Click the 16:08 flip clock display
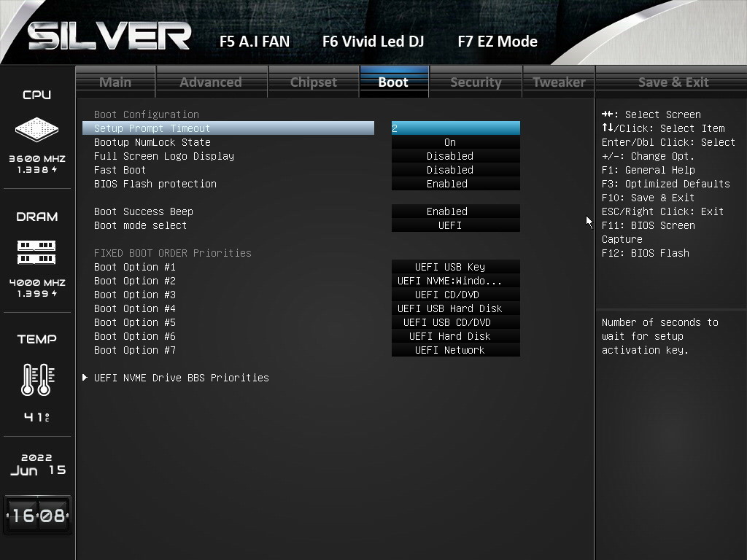 tap(37, 516)
